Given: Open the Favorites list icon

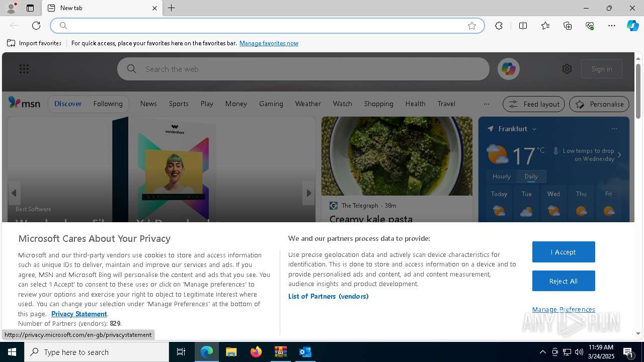Looking at the screenshot, I should coord(545,26).
